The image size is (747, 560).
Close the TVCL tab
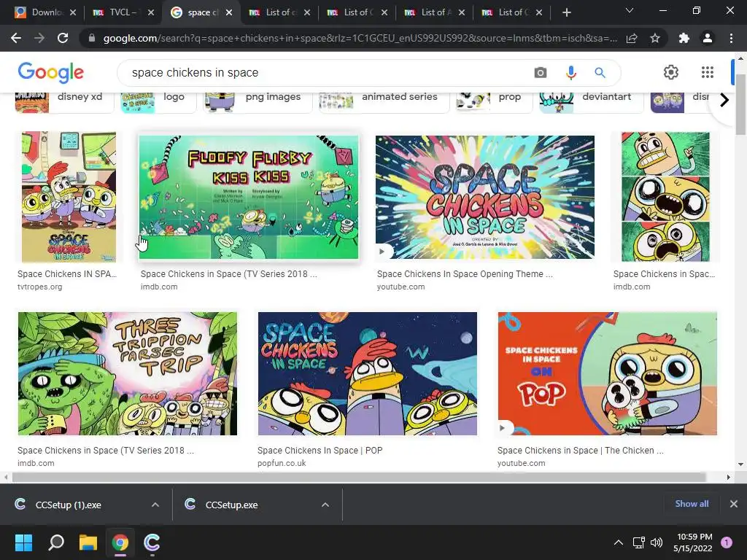point(151,12)
